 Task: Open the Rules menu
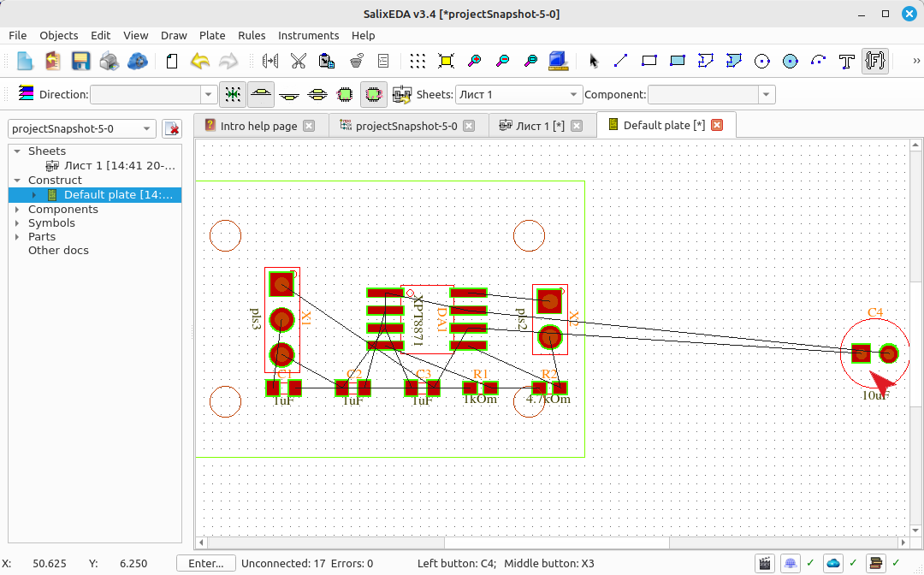[252, 35]
